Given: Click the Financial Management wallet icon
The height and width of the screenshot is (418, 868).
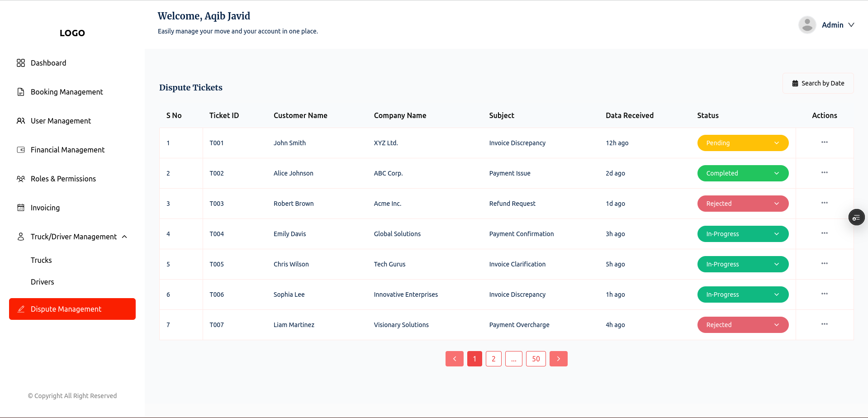Looking at the screenshot, I should click(21, 150).
